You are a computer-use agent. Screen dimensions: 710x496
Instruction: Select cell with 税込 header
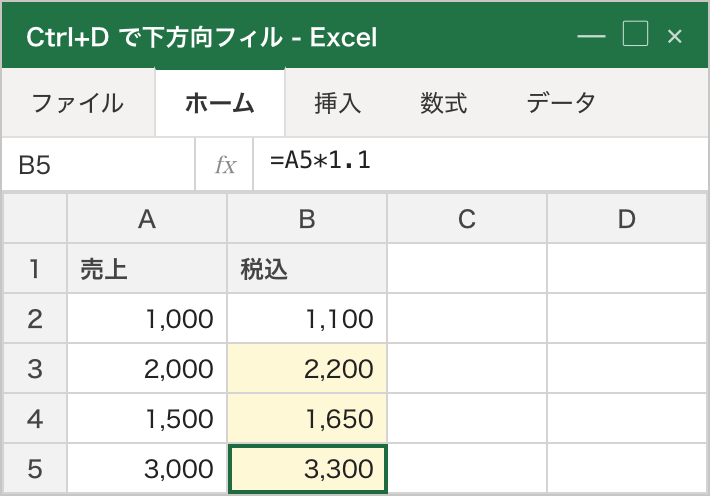[x=307, y=269]
